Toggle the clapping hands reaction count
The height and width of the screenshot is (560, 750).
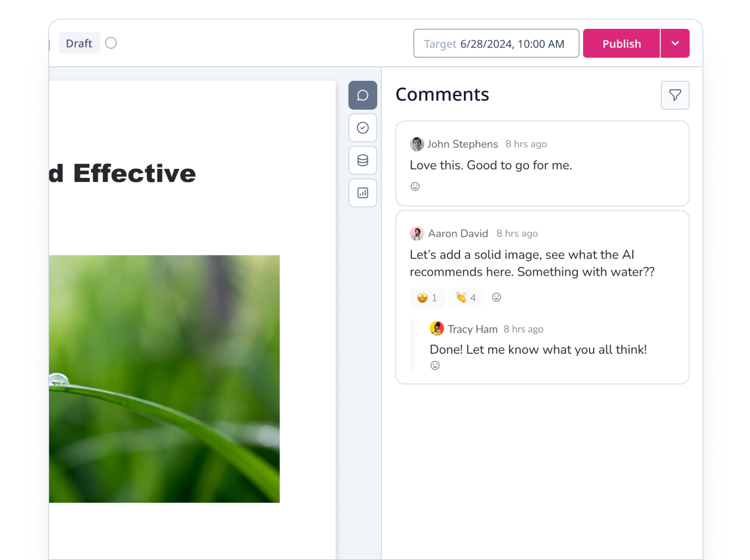point(466,298)
